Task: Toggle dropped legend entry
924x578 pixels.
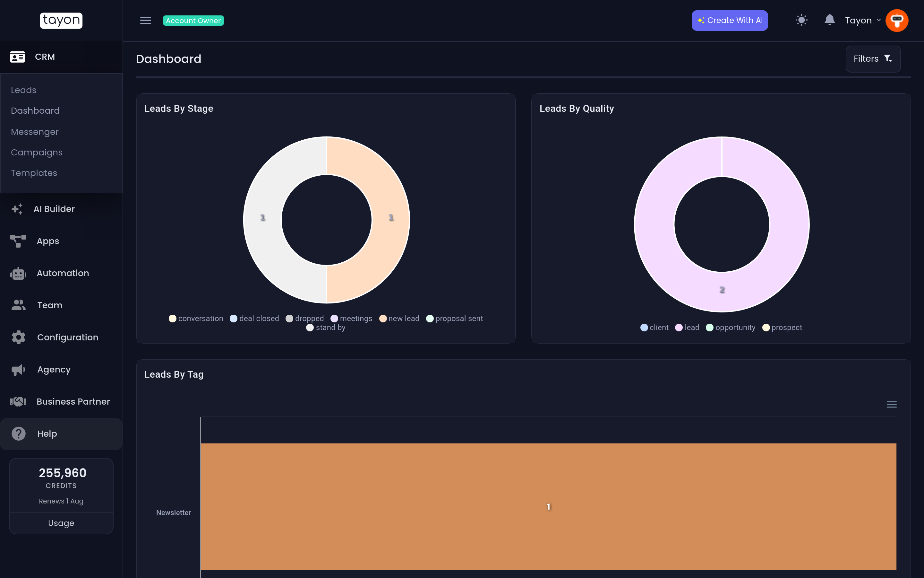Action: tap(305, 319)
